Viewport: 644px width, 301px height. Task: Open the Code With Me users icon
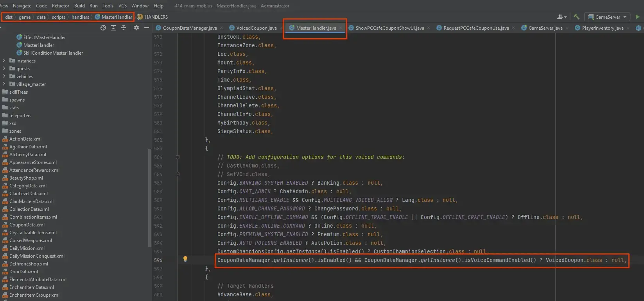(x=562, y=17)
